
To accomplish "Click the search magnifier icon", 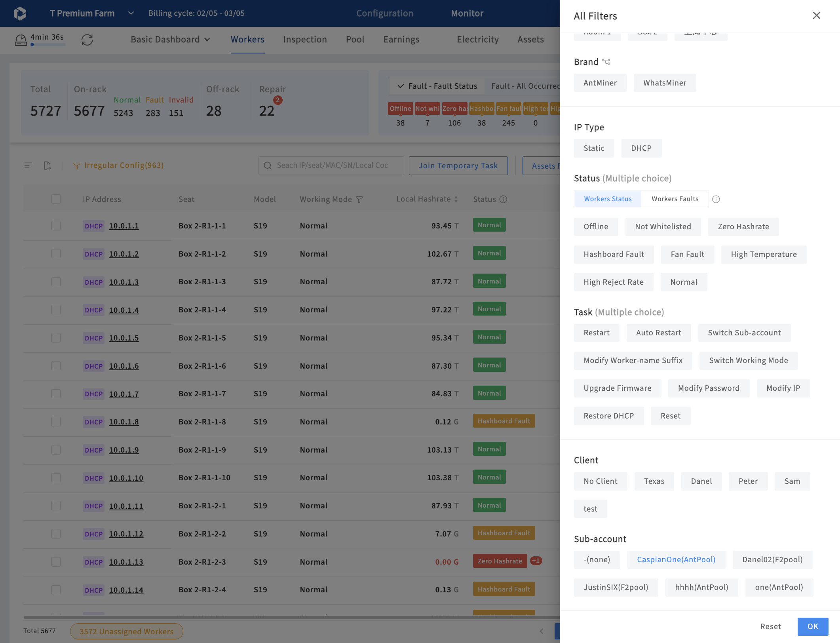I will [268, 166].
